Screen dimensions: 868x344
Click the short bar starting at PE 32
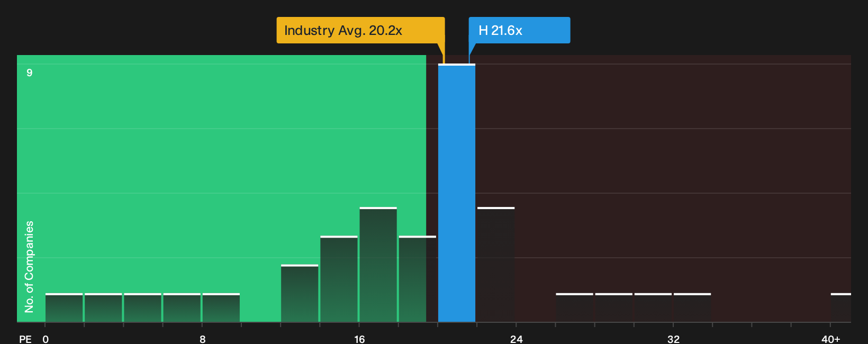(x=692, y=307)
